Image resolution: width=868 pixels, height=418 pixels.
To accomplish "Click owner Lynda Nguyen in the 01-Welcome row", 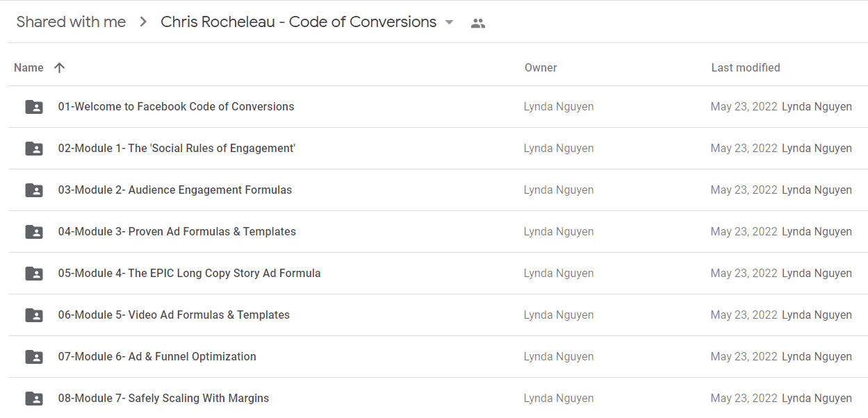I will tap(559, 106).
